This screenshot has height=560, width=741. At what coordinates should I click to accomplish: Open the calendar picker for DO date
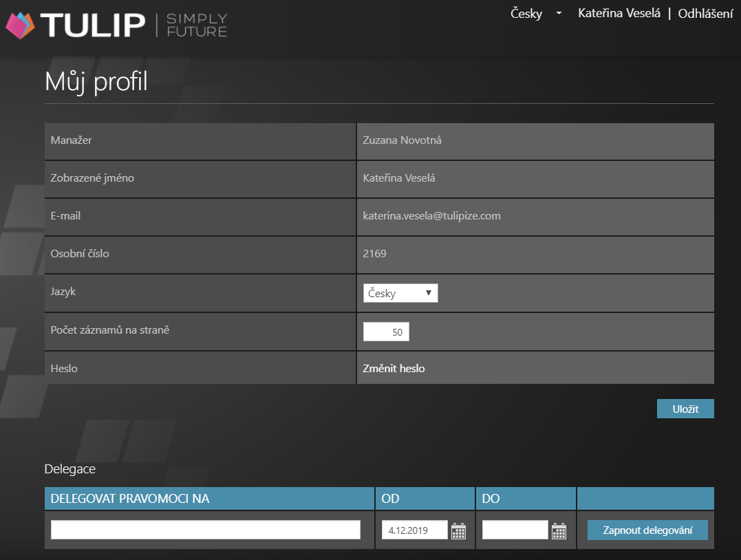pyautogui.click(x=559, y=530)
